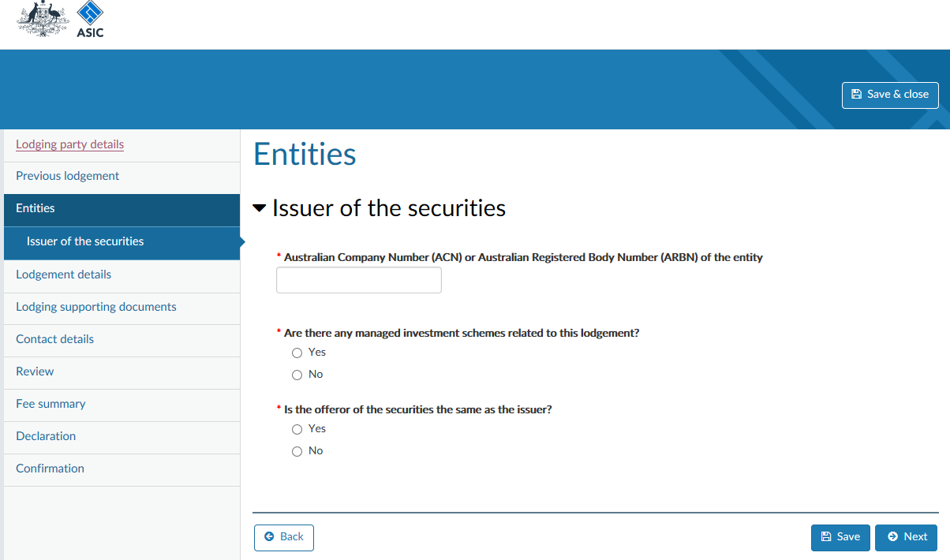Go to Previous lodgement in sidebar
The image size is (950, 560).
67,176
